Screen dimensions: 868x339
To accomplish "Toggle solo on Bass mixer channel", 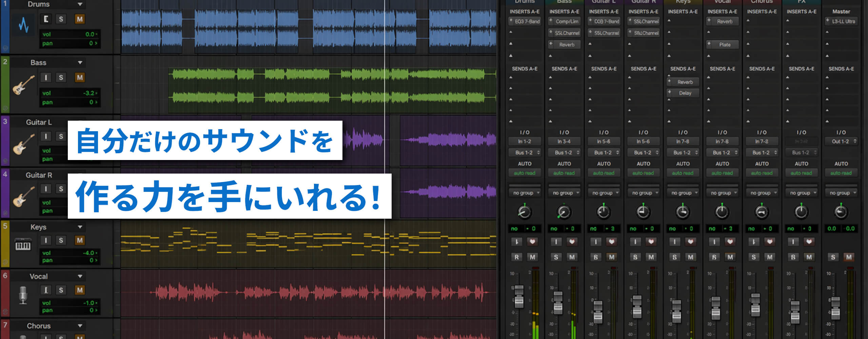I will [x=556, y=257].
